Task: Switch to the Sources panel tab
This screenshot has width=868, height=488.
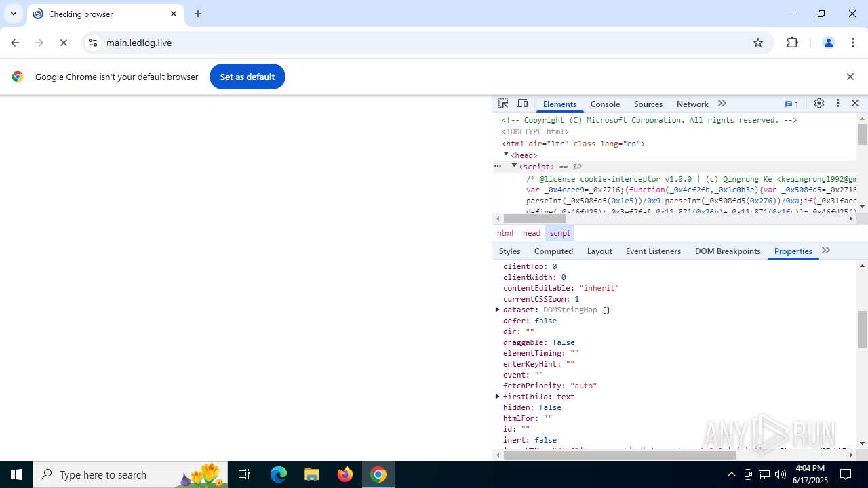Action: click(x=648, y=104)
